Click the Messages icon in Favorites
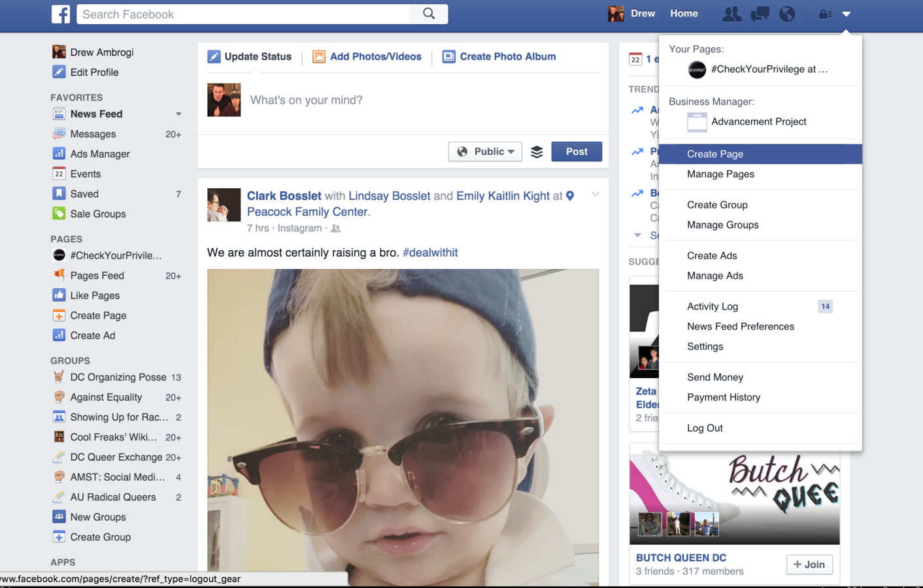The width and height of the screenshot is (923, 588). 59,134
